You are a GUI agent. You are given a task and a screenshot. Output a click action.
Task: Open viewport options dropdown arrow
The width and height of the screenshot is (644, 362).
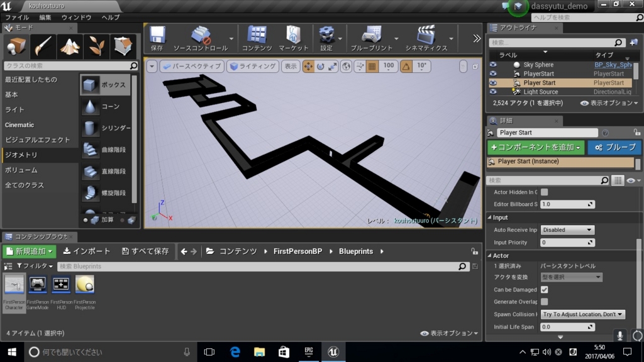coord(152,67)
